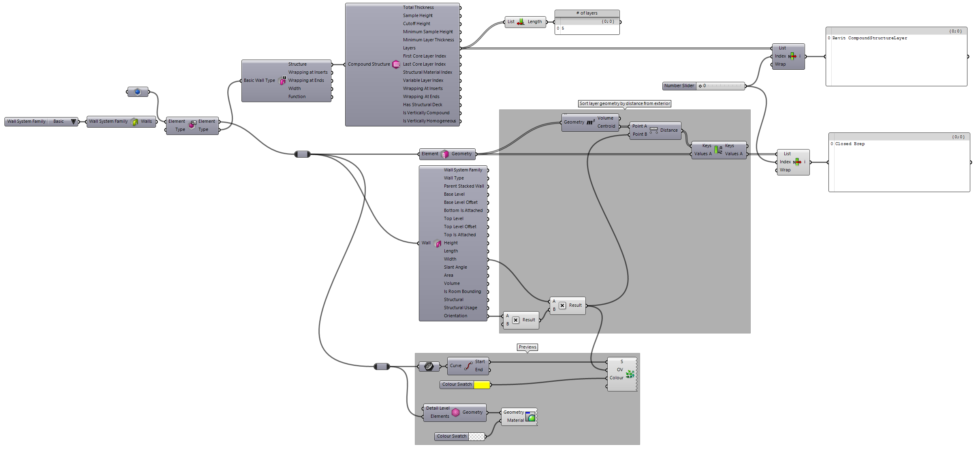Click the Sort Keys component icon
This screenshot has height=451, width=980.
718,150
